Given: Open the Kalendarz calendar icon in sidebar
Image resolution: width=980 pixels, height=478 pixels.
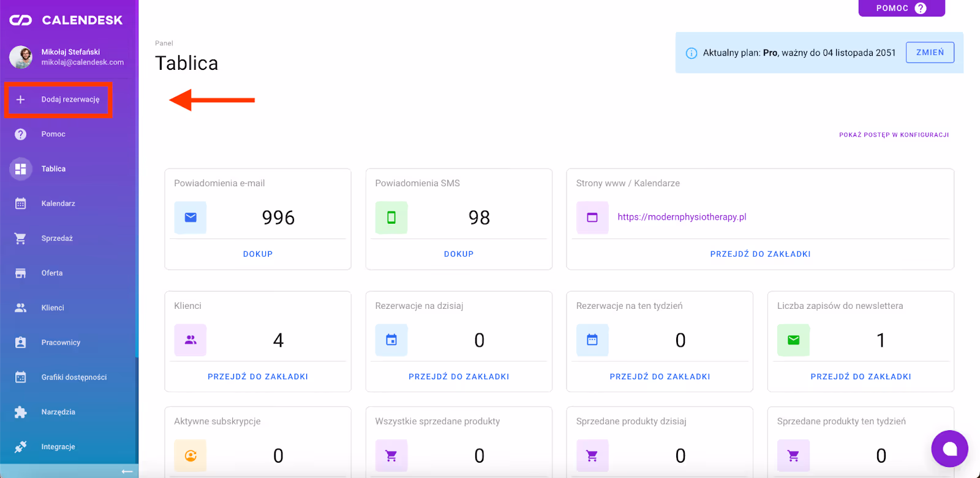Looking at the screenshot, I should 20,203.
